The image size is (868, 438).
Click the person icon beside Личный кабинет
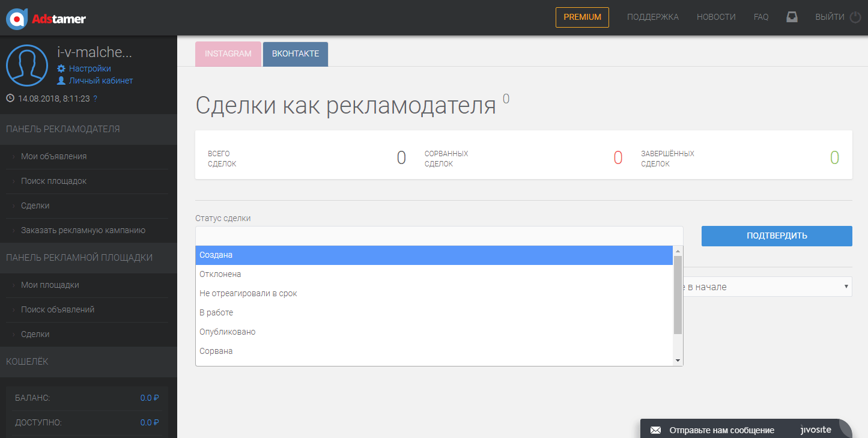pos(61,81)
